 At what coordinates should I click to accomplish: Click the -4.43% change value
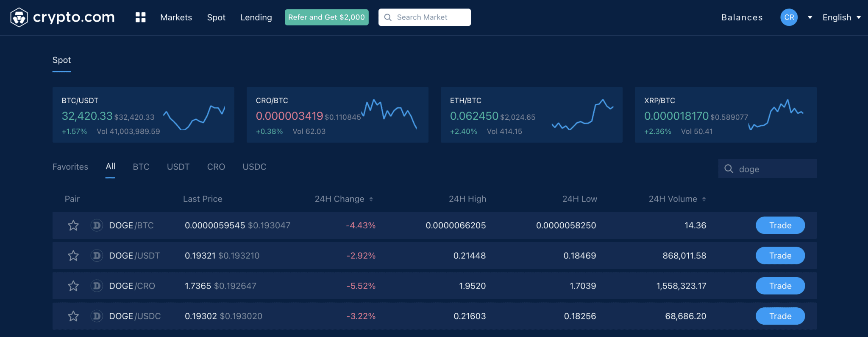pos(361,225)
